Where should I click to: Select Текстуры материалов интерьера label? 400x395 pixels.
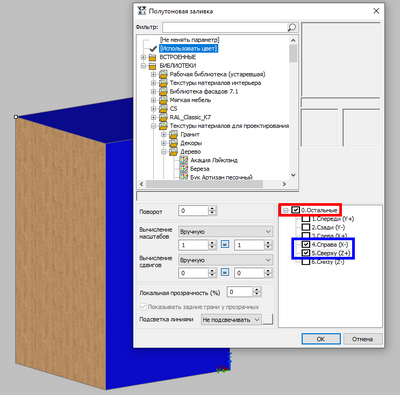click(215, 83)
